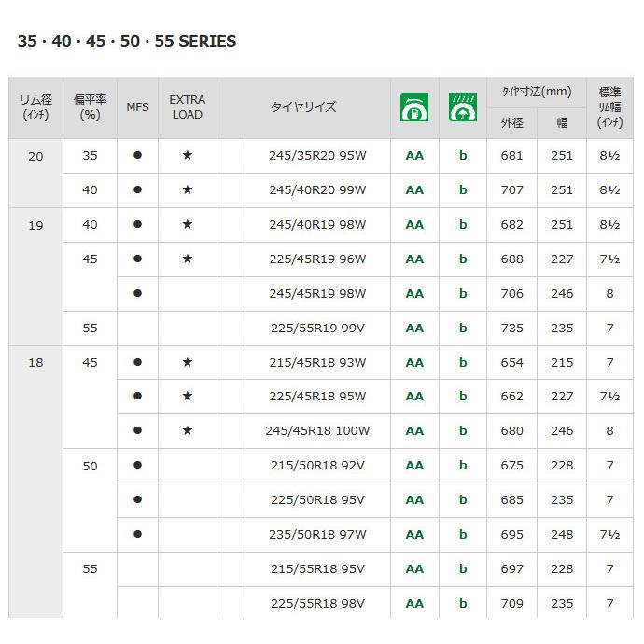Select tire size '235/50R18 97W'
The width and height of the screenshot is (644, 644).
(317, 535)
